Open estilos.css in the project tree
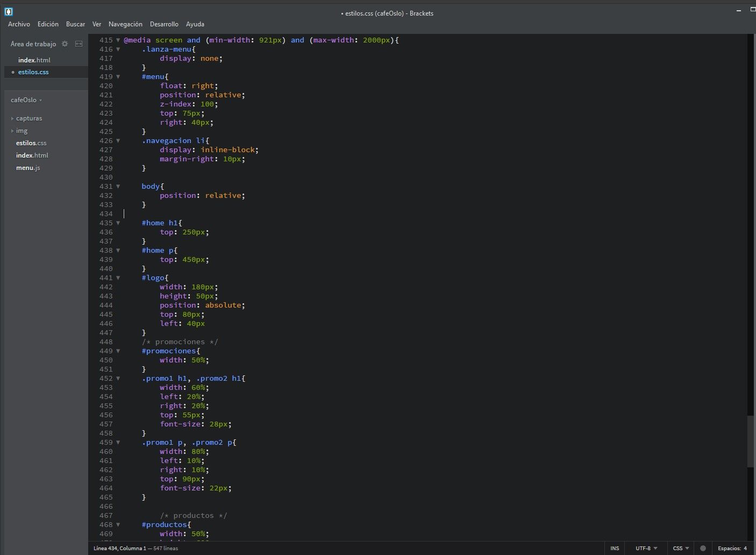 tap(31, 143)
